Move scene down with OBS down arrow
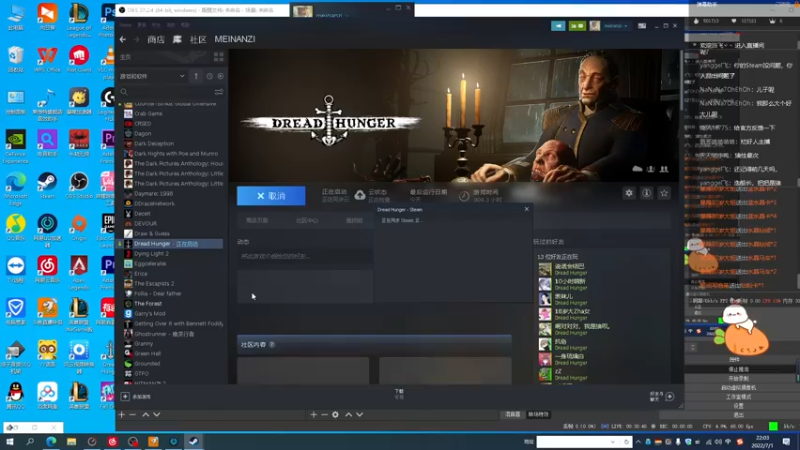 click(157, 415)
